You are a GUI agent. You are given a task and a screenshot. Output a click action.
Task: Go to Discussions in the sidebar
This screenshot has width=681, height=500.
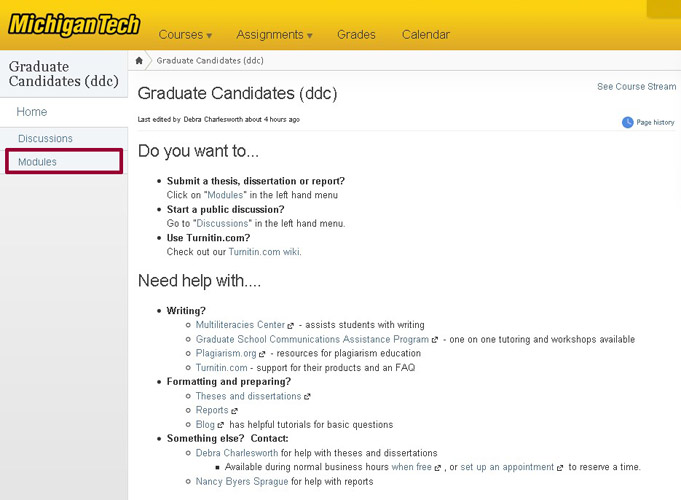45,139
